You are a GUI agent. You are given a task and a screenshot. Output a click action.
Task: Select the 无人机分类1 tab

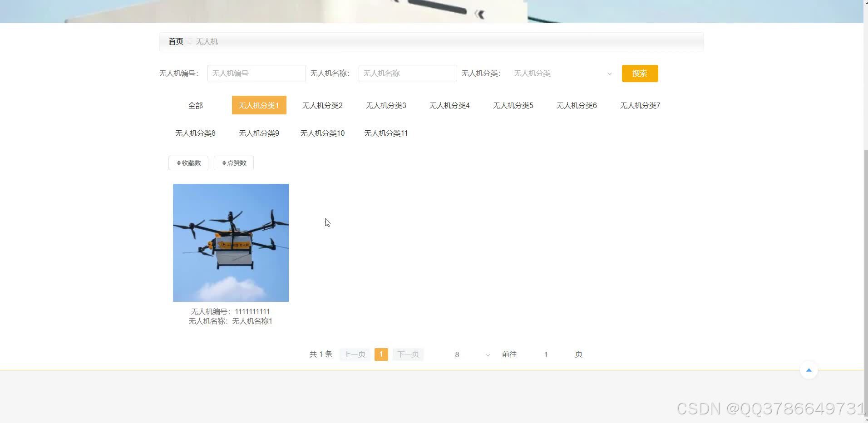(259, 105)
